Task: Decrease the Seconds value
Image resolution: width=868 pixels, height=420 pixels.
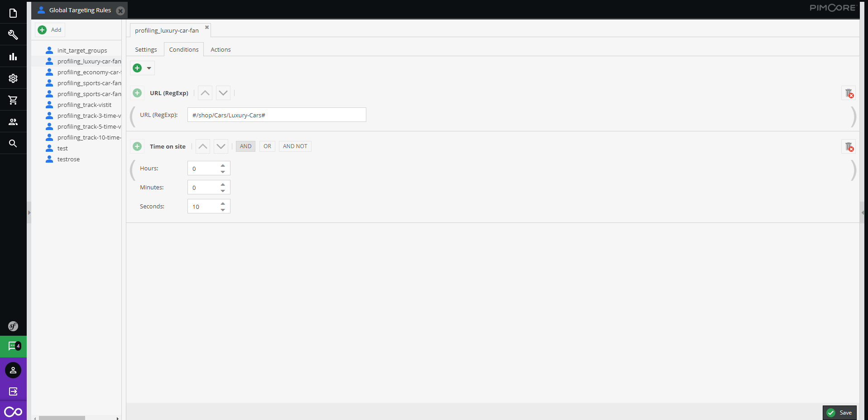Action: [223, 210]
